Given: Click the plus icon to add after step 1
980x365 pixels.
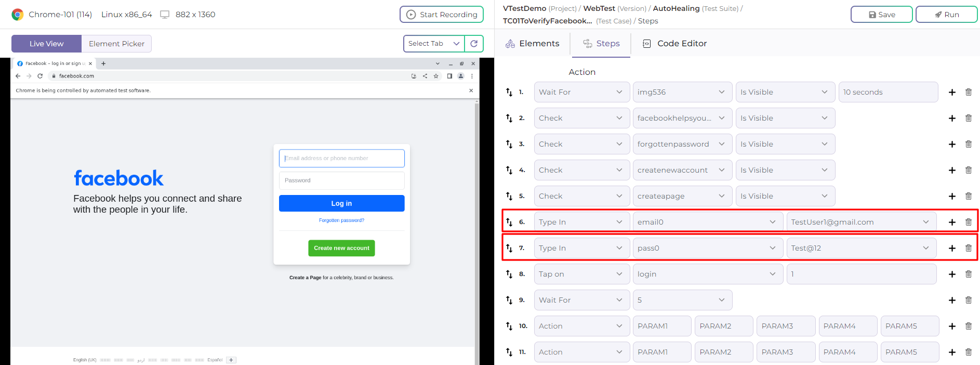Looking at the screenshot, I should 952,92.
